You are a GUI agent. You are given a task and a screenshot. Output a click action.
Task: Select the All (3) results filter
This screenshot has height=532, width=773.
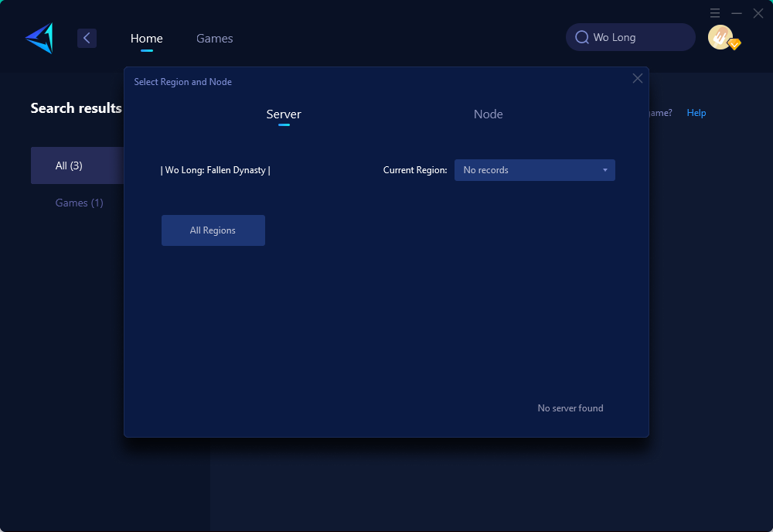coord(77,165)
